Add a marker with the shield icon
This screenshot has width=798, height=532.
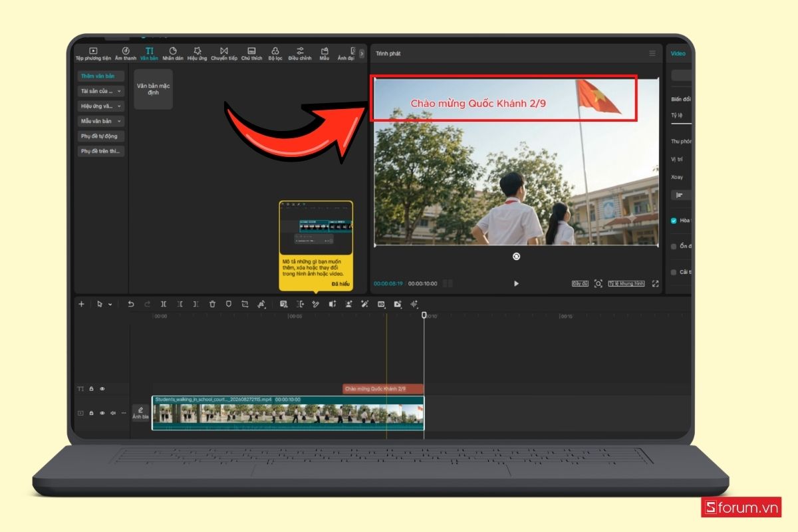click(x=228, y=304)
